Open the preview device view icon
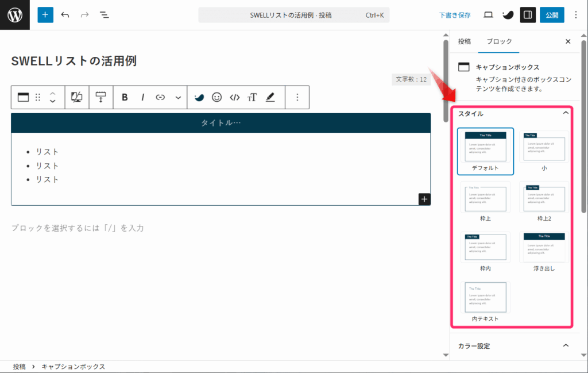This screenshot has width=588, height=373. point(488,14)
